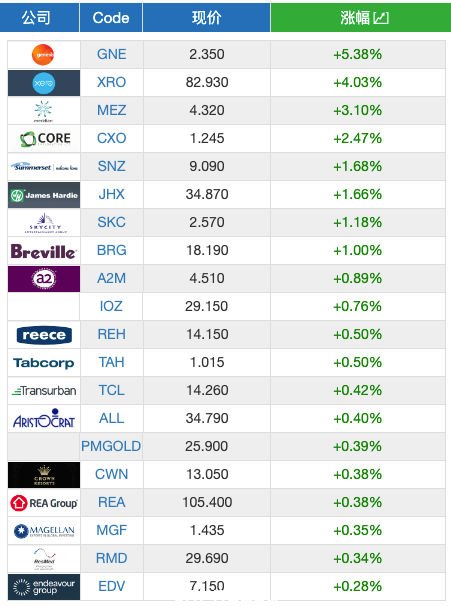
Task: Sort by the 现价 column header
Action: [206, 18]
